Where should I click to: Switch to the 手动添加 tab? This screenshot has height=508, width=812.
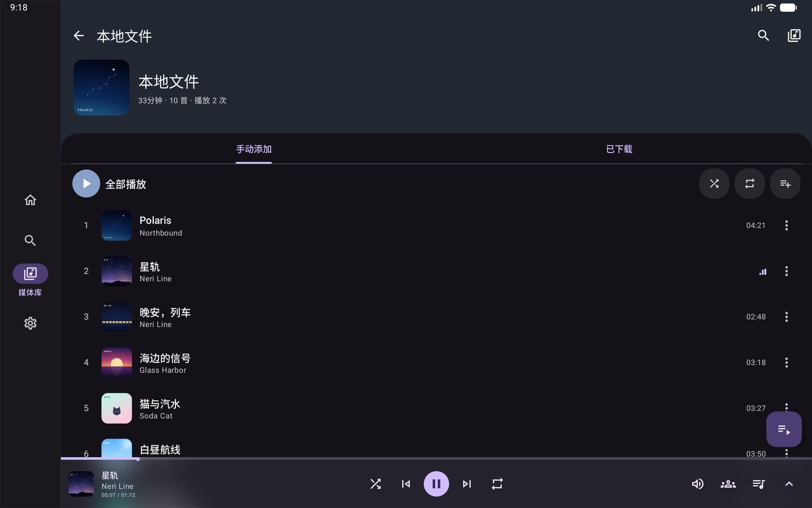pyautogui.click(x=254, y=149)
